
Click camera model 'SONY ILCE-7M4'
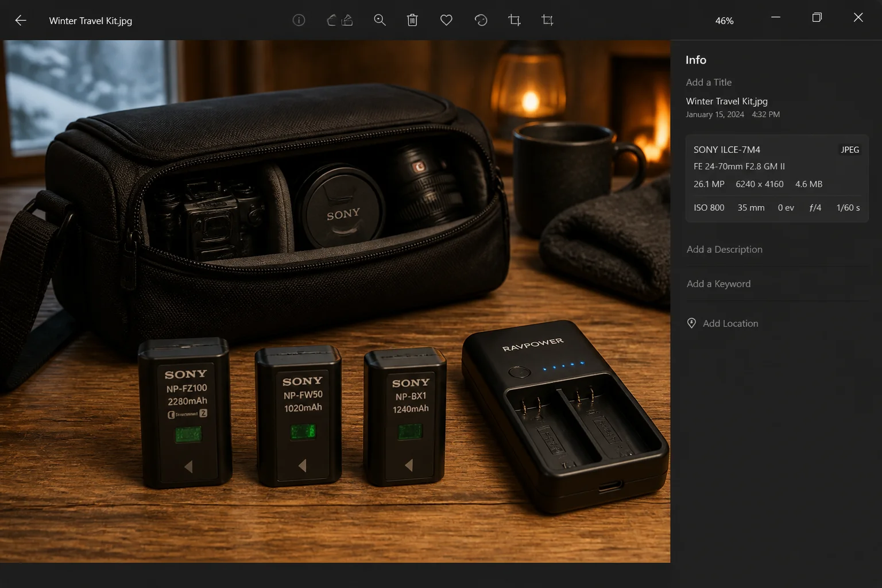726,149
